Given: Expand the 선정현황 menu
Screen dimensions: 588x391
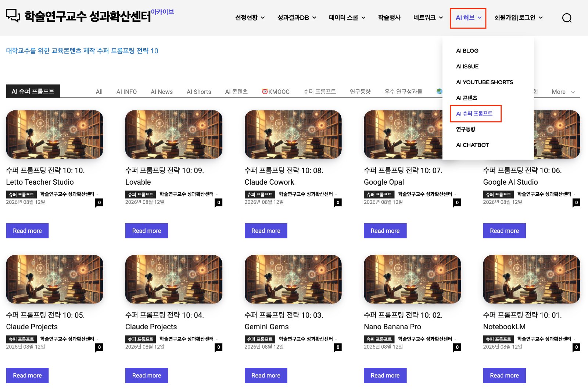Looking at the screenshot, I should pos(250,18).
